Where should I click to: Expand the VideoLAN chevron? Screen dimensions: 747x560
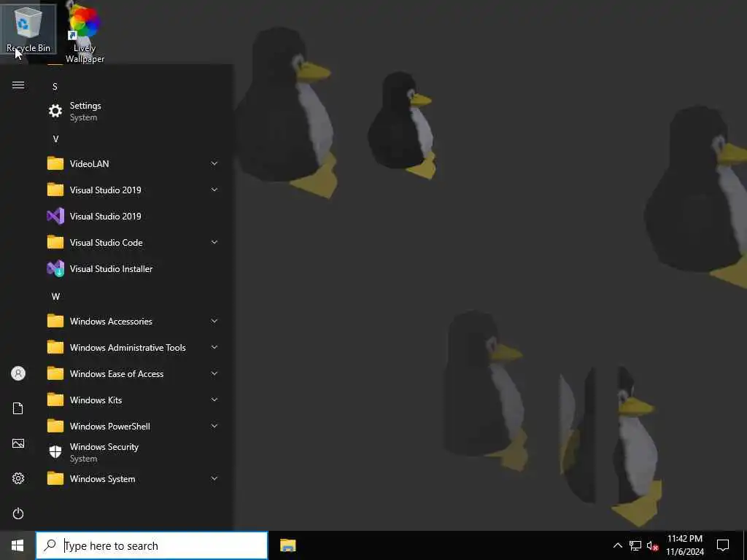[x=214, y=163]
